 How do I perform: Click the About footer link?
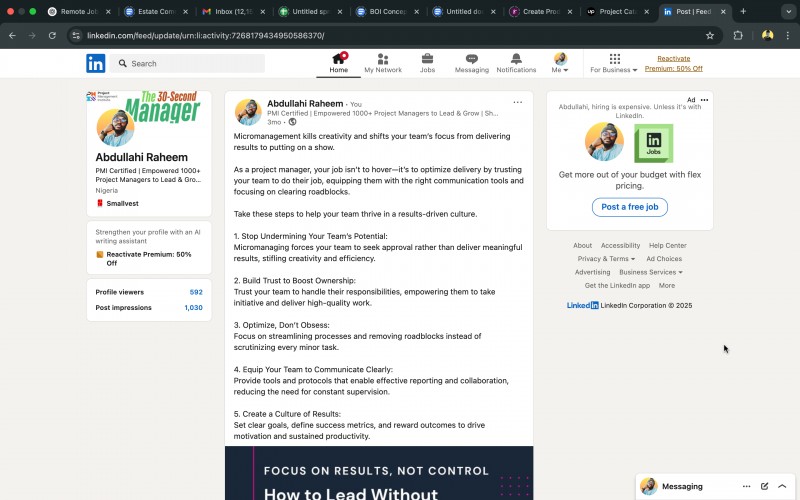click(582, 245)
